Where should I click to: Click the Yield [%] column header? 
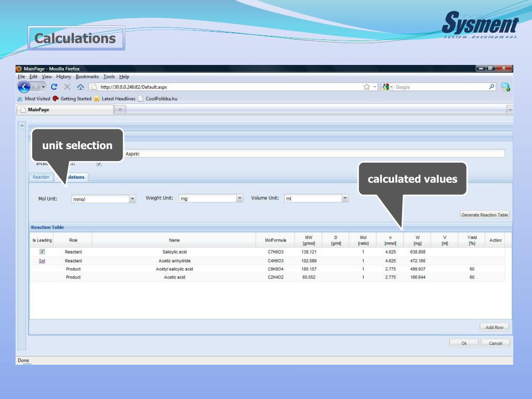pos(472,240)
